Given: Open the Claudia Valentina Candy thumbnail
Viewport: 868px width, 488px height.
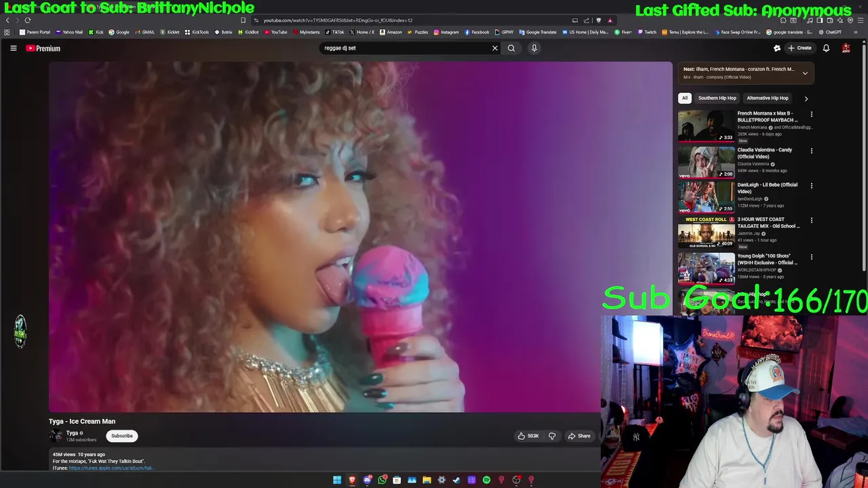Looking at the screenshot, I should [706, 163].
